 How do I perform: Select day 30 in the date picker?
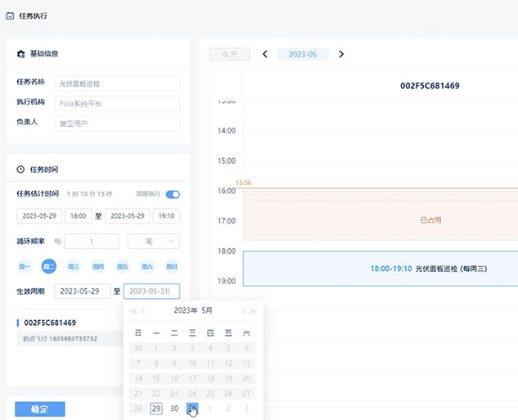tap(174, 409)
